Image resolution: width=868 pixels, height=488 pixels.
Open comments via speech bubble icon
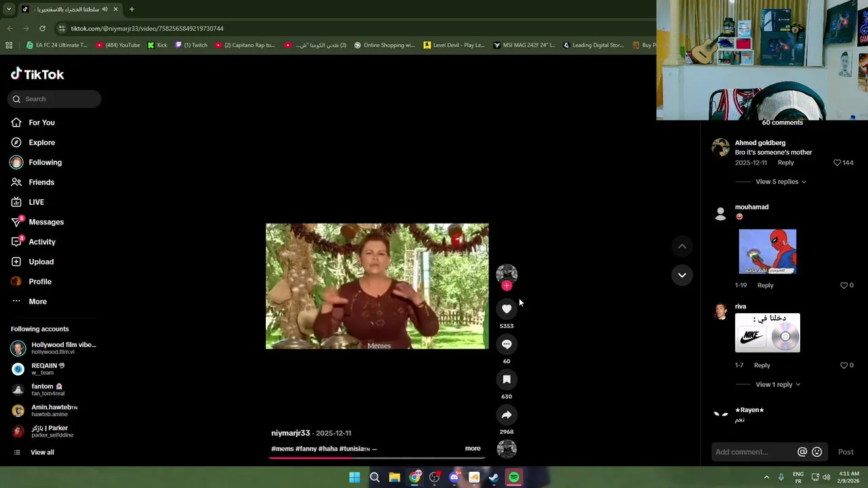(x=507, y=344)
